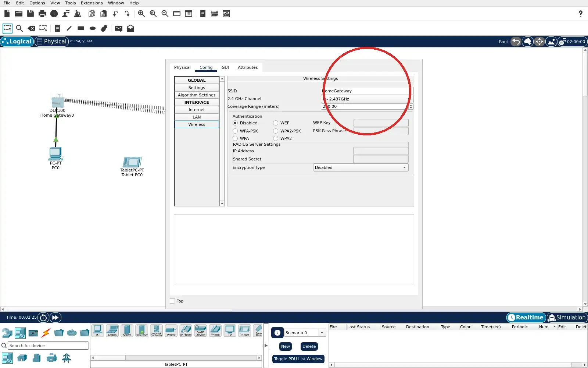Click the Fast Forward Time button

tap(55, 318)
